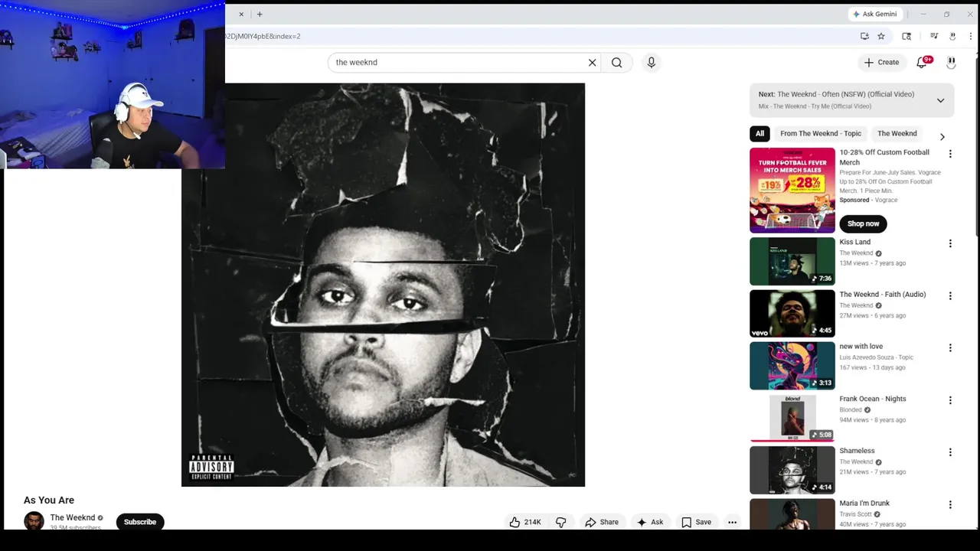Viewport: 980px width, 551px height.
Task: Open Kiss Land video thumbnail
Action: (792, 261)
